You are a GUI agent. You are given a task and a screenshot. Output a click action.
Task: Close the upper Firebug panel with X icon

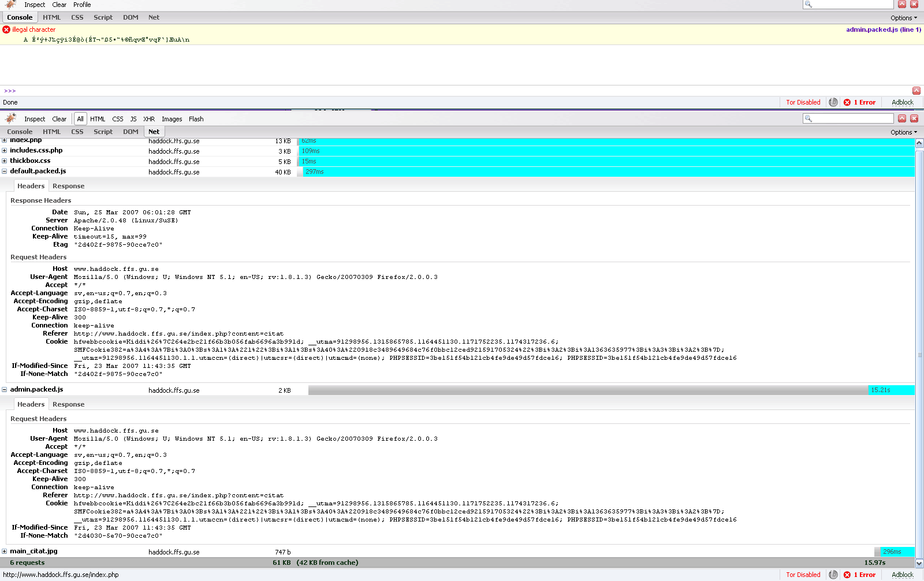pos(914,4)
